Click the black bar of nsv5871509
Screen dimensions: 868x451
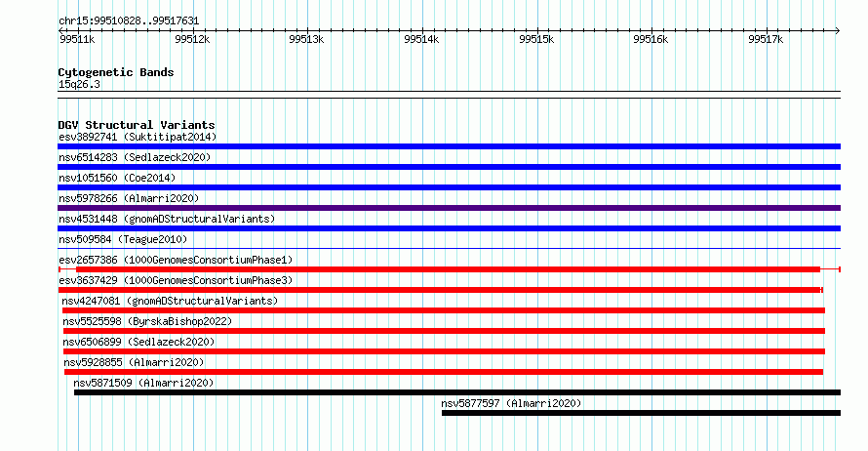point(457,392)
